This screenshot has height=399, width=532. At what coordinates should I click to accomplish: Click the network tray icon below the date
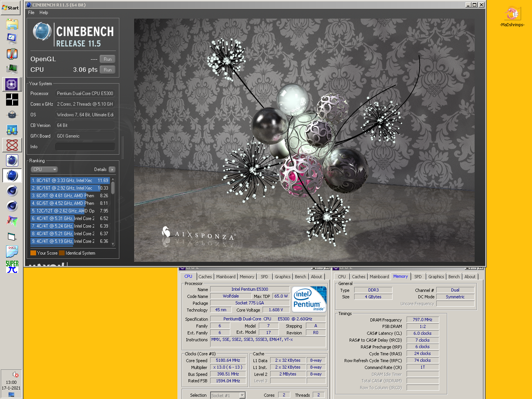(x=11, y=395)
